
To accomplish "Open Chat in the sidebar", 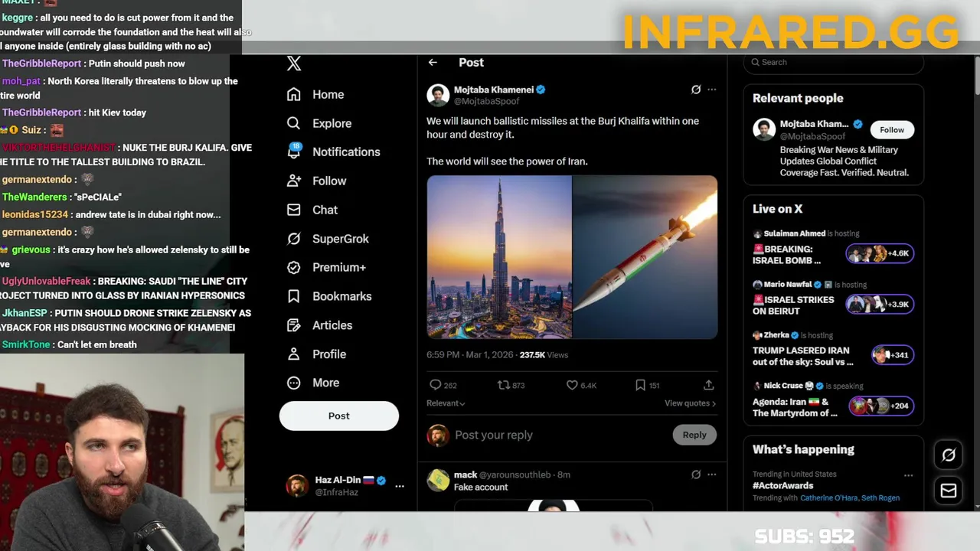I will pos(312,210).
